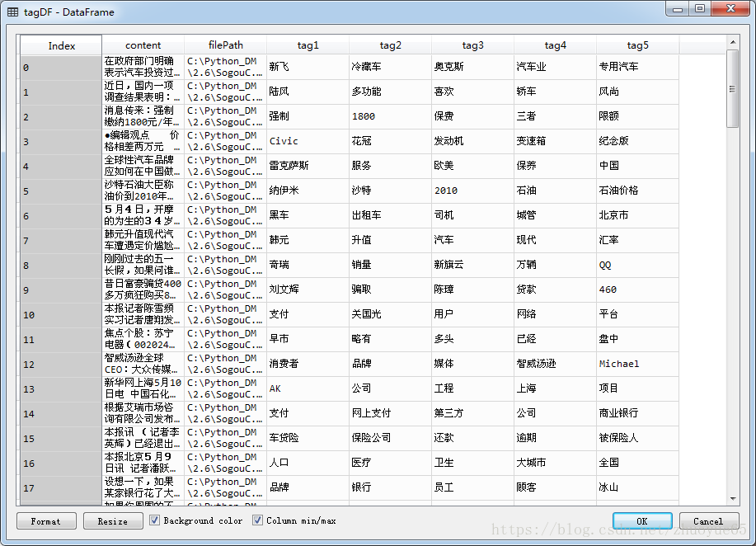The height and width of the screenshot is (546, 756).
Task: Select tag3 cell '新旗云'
Action: 473,266
